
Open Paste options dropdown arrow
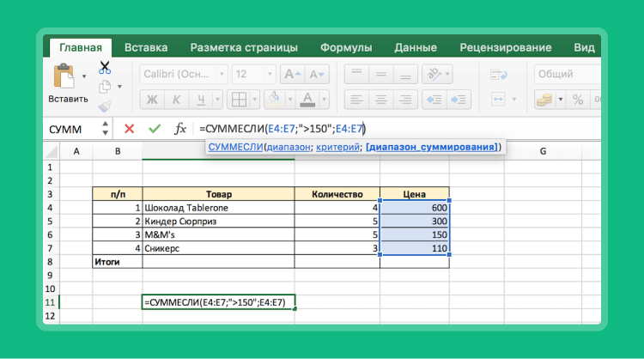84,76
